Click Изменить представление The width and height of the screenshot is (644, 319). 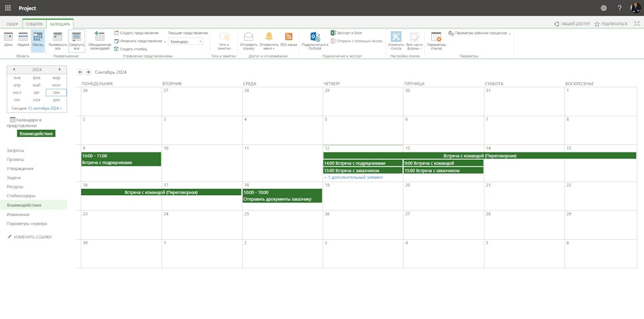(x=138, y=41)
